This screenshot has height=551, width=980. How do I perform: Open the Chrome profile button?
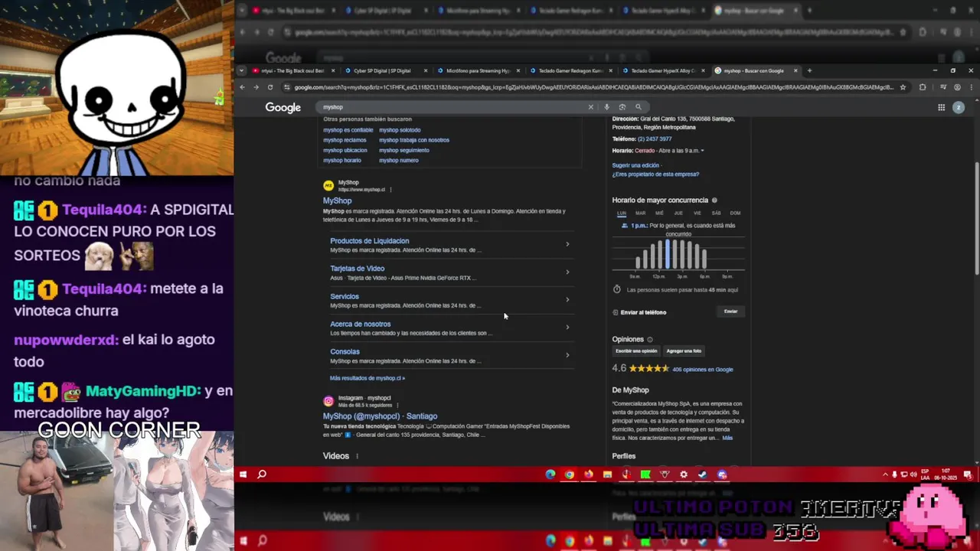tap(957, 87)
